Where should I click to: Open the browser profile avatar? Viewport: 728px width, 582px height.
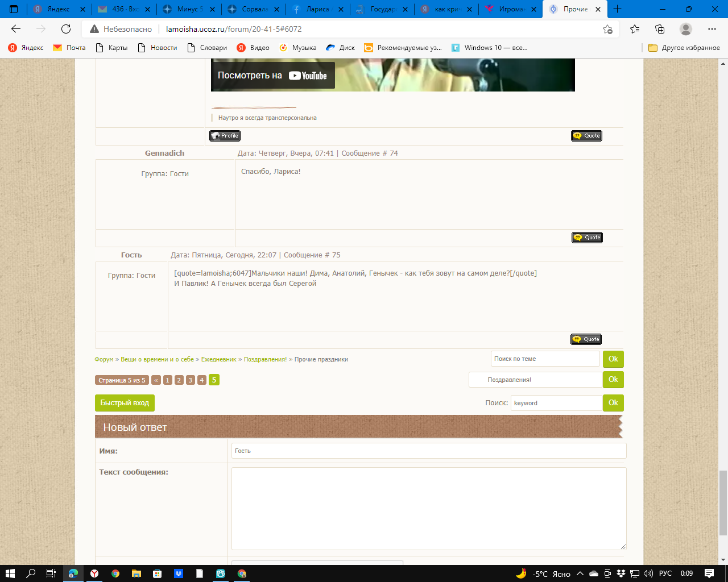[x=686, y=29]
